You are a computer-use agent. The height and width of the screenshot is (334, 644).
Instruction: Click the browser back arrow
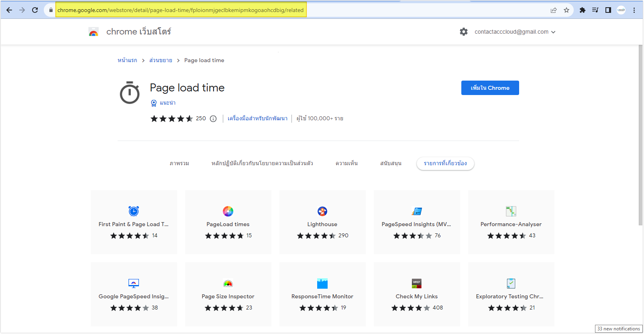pos(9,10)
